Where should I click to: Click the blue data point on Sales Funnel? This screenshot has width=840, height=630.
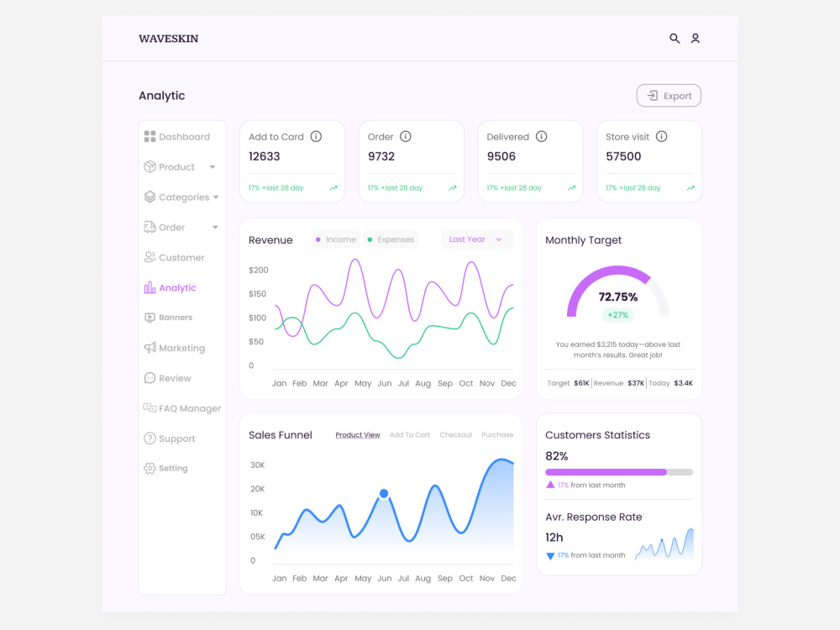[x=384, y=493]
